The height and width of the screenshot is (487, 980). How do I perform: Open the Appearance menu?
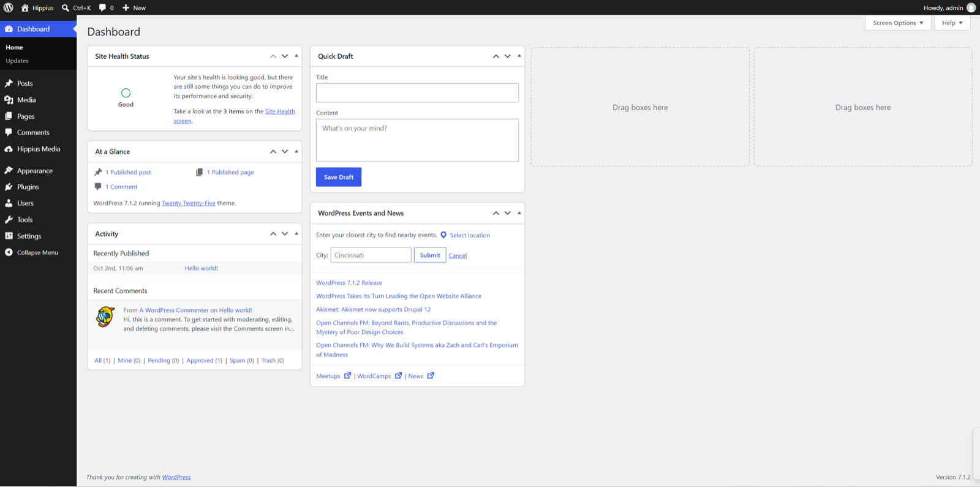(38, 171)
